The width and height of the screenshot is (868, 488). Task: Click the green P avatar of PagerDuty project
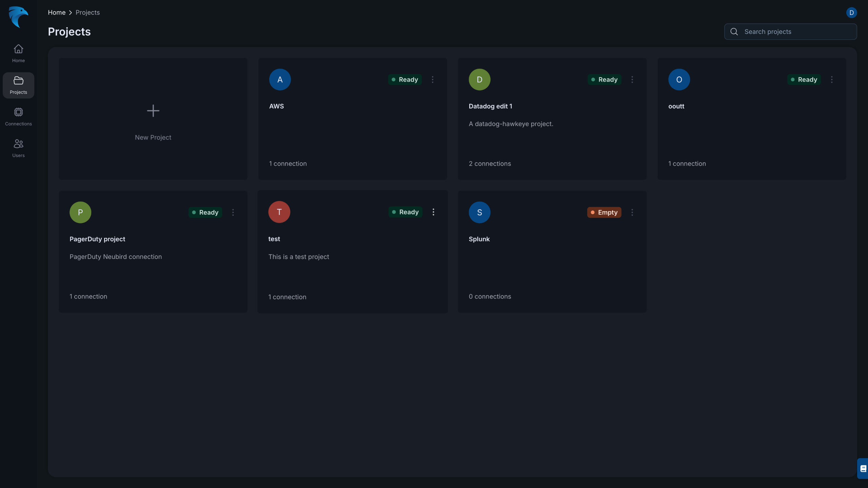pyautogui.click(x=80, y=212)
